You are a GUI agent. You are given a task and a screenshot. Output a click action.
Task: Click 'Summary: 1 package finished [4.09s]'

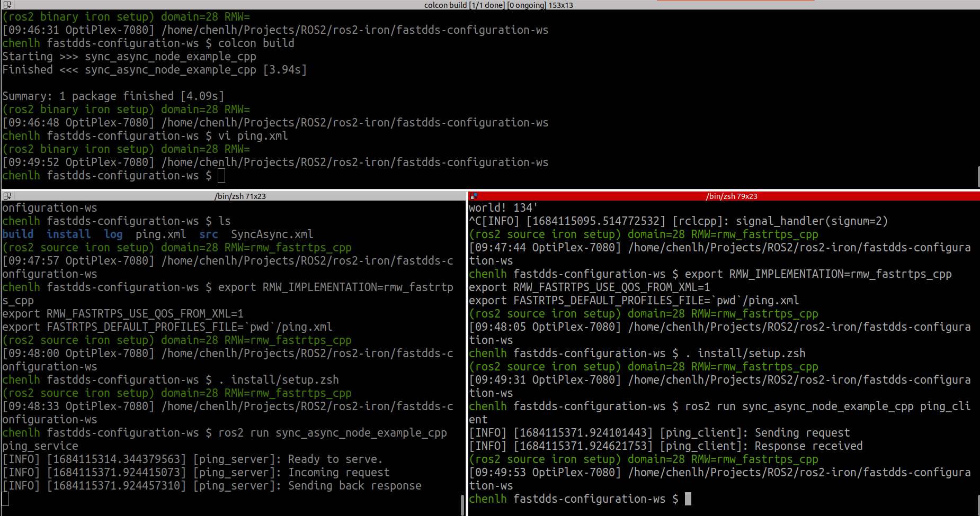click(x=113, y=96)
